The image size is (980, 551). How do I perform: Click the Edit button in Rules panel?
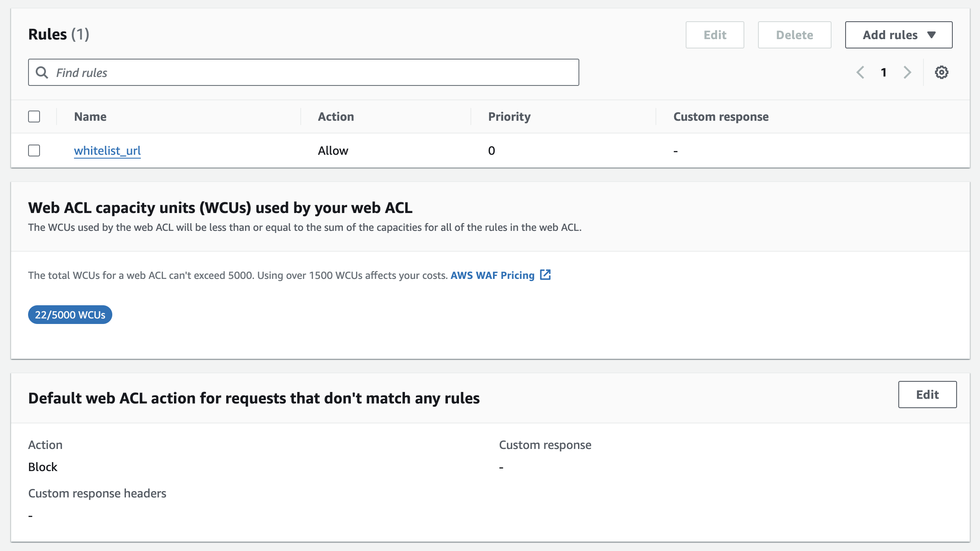pyautogui.click(x=715, y=35)
